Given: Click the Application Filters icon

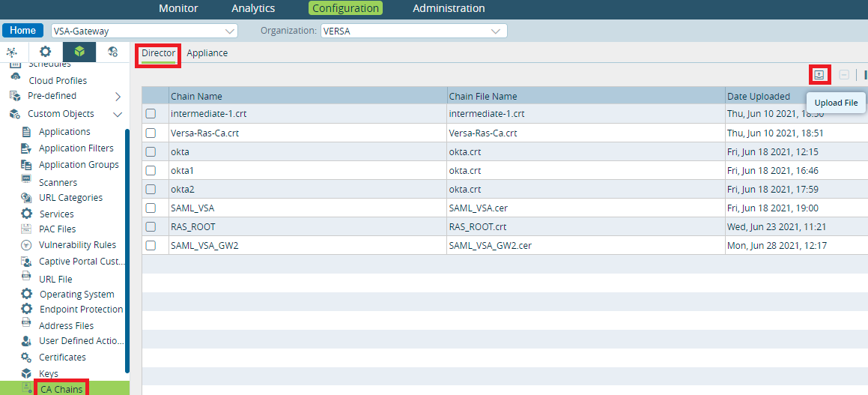Looking at the screenshot, I should [26, 148].
